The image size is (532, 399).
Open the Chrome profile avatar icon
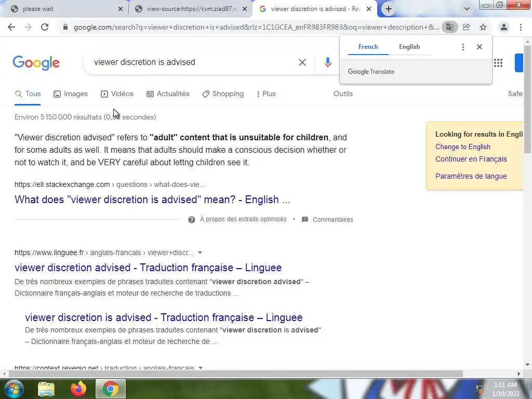coord(504,27)
